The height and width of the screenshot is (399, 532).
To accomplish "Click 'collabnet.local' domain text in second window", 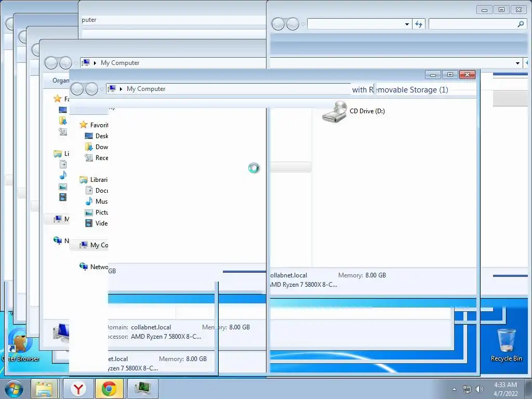I will point(151,327).
